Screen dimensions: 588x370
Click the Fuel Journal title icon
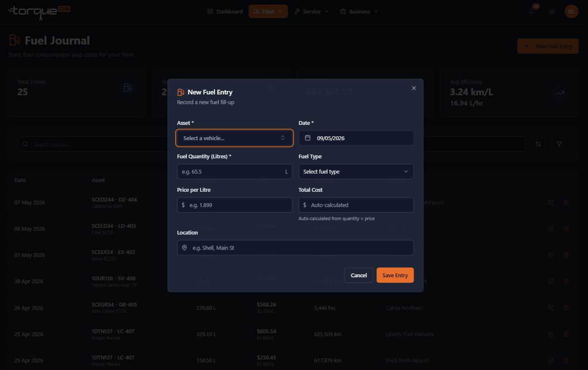point(14,40)
